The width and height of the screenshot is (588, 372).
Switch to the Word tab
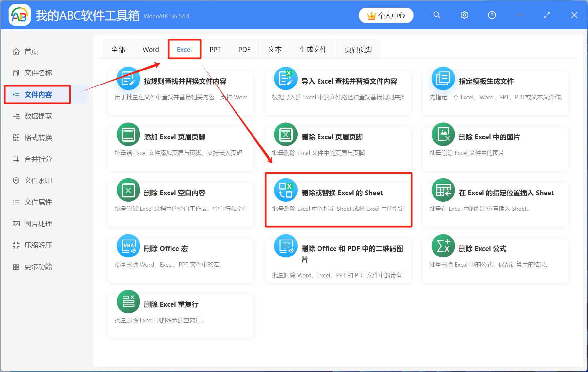tap(151, 50)
